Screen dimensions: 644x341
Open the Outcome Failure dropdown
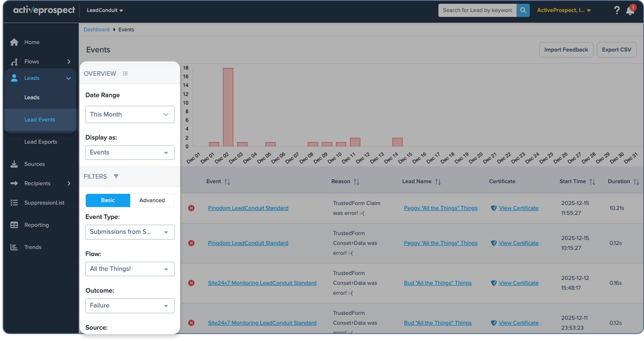130,306
